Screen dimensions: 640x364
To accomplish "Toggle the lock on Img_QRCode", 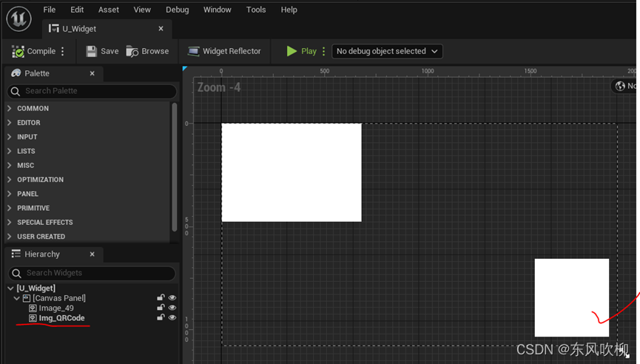I will (x=161, y=317).
